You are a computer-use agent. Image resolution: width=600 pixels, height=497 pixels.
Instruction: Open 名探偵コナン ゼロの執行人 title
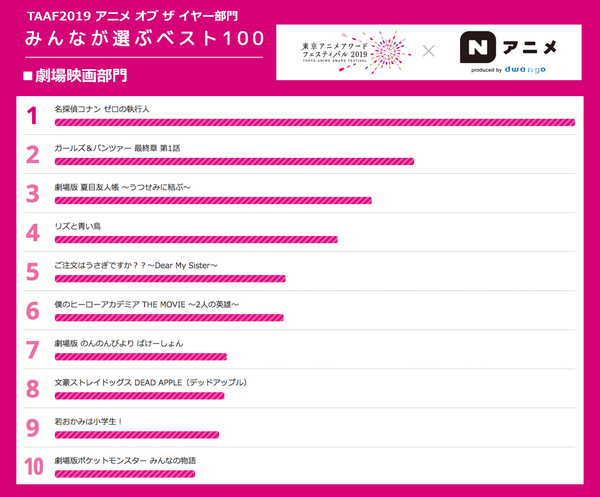pos(102,108)
